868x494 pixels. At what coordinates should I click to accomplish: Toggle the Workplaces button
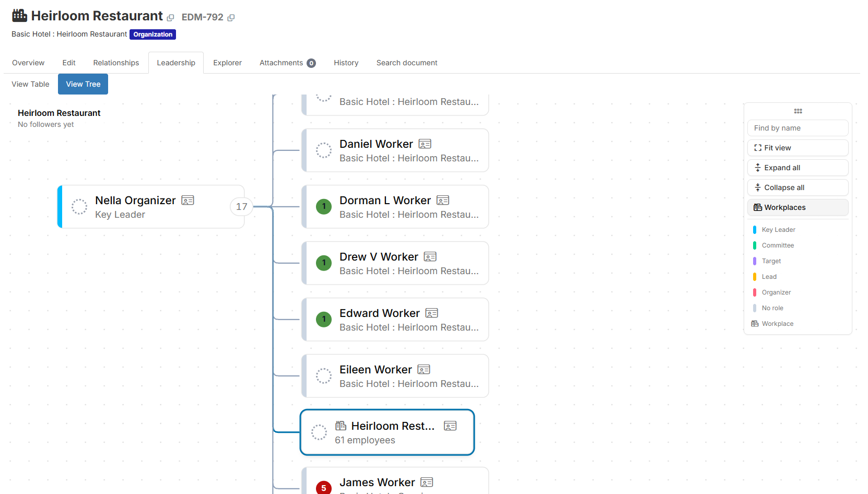(798, 207)
